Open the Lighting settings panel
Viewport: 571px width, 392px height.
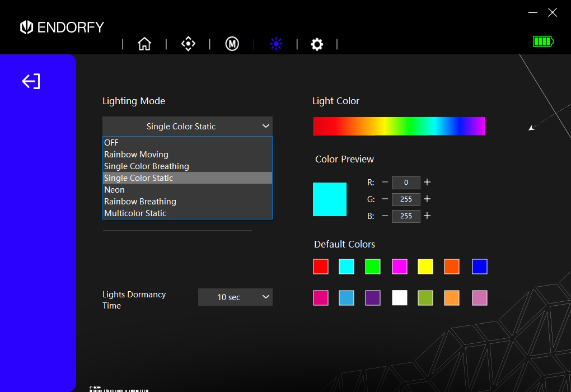click(276, 44)
